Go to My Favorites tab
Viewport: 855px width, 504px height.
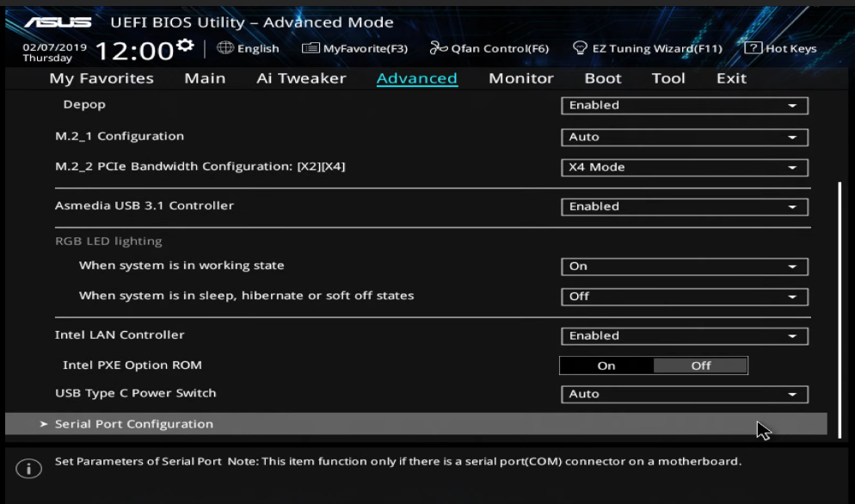coord(101,78)
